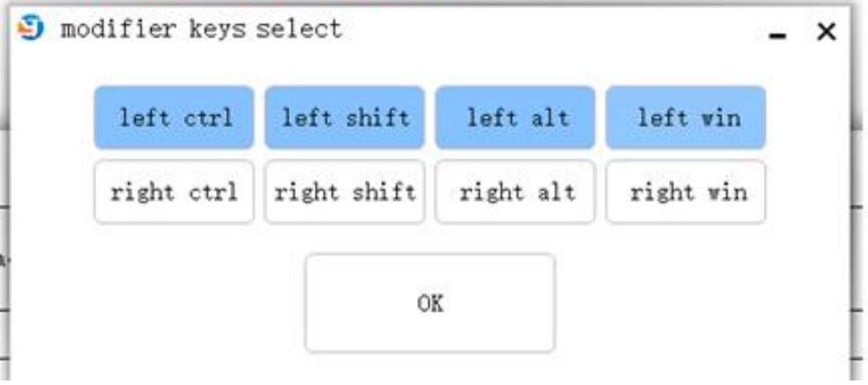This screenshot has height=385, width=868.
Task: Deselect the left ctrl key
Action: [174, 118]
